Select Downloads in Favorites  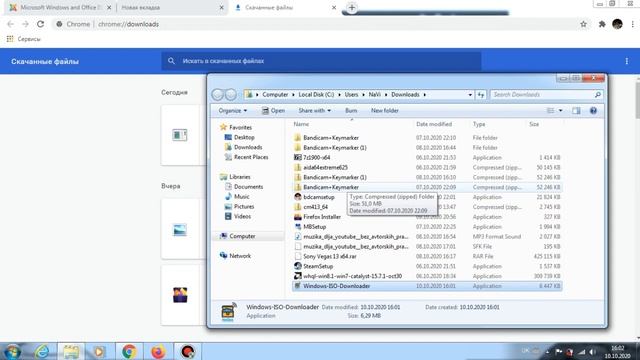pyautogui.click(x=243, y=147)
